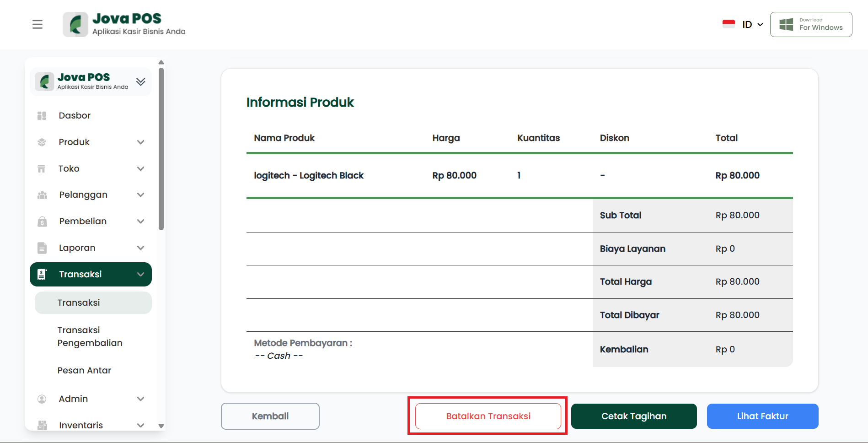Open invoice with Lihat Faktur button
This screenshot has width=868, height=443.
click(x=762, y=416)
